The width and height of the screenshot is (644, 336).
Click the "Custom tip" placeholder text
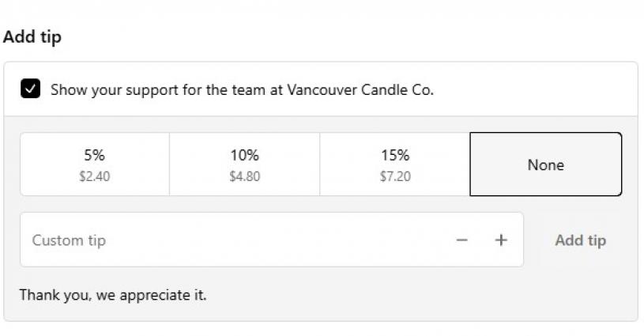pos(69,240)
